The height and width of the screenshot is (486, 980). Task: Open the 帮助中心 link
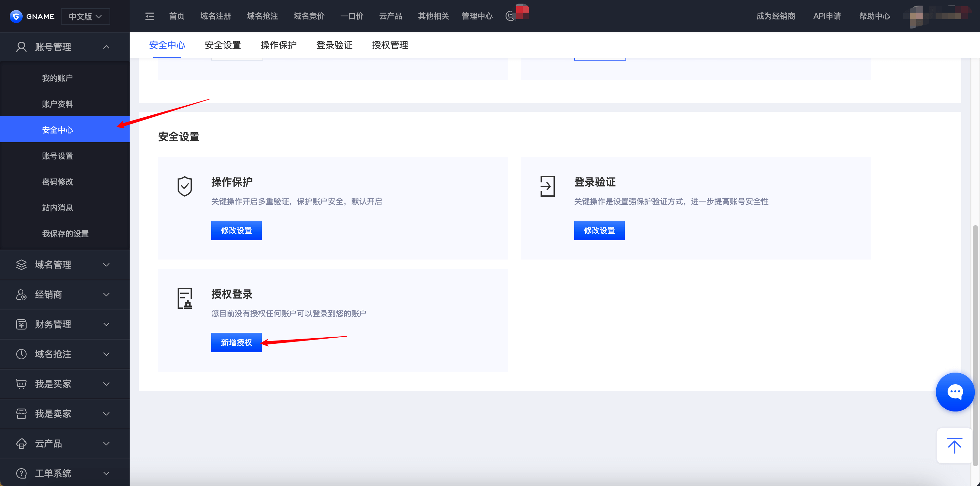[875, 16]
